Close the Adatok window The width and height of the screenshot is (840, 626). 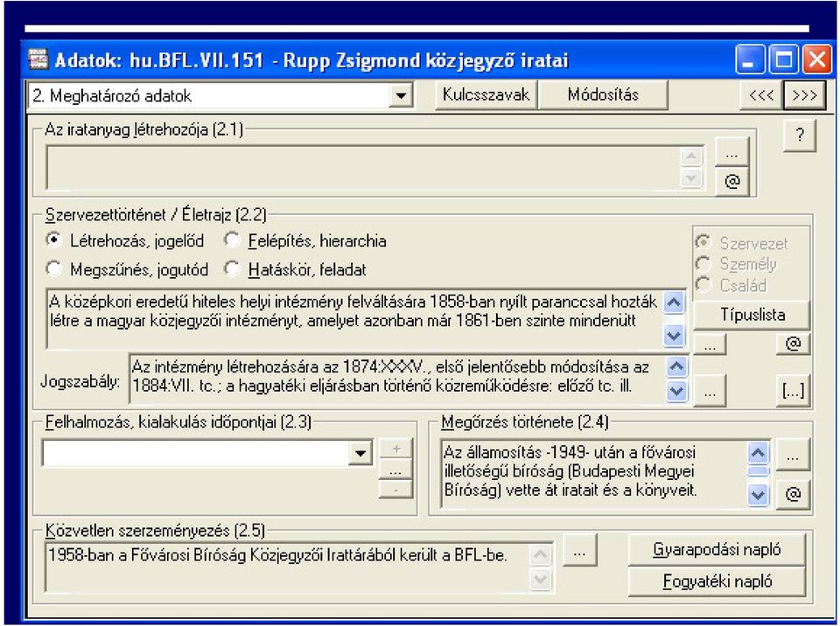click(817, 59)
